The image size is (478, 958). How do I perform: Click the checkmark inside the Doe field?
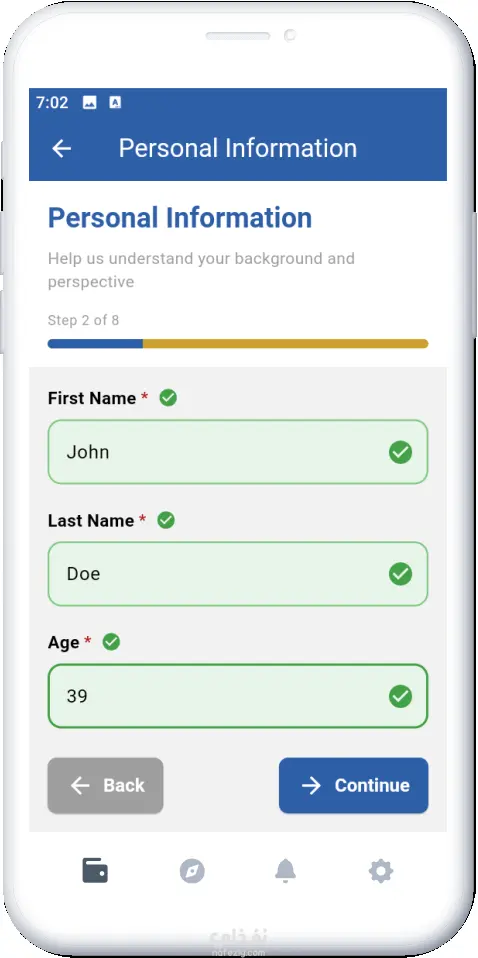pyautogui.click(x=400, y=574)
